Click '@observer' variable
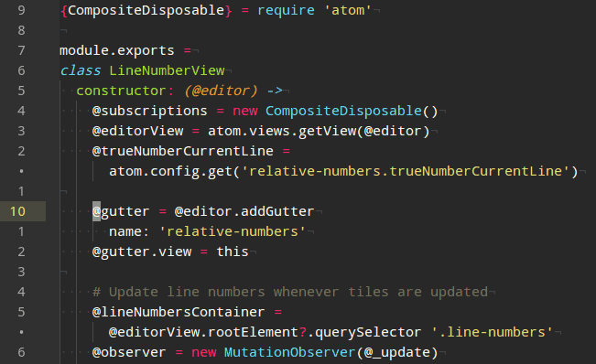Image resolution: width=596 pixels, height=364 pixels. (x=129, y=352)
